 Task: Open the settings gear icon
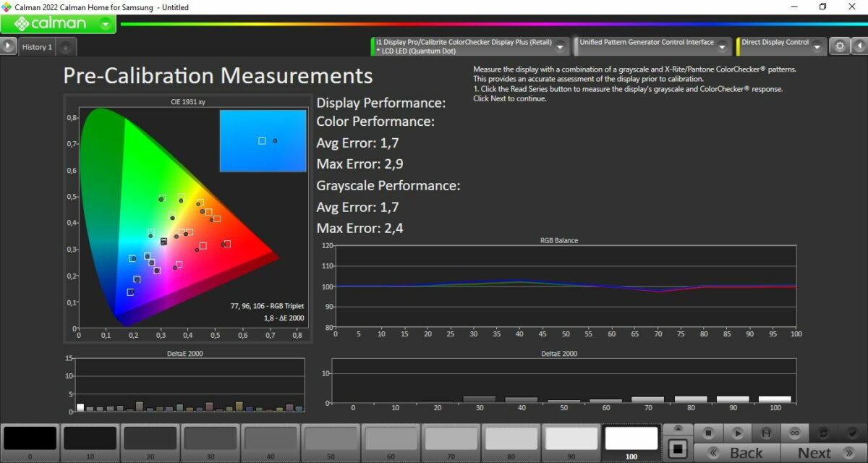(x=839, y=46)
